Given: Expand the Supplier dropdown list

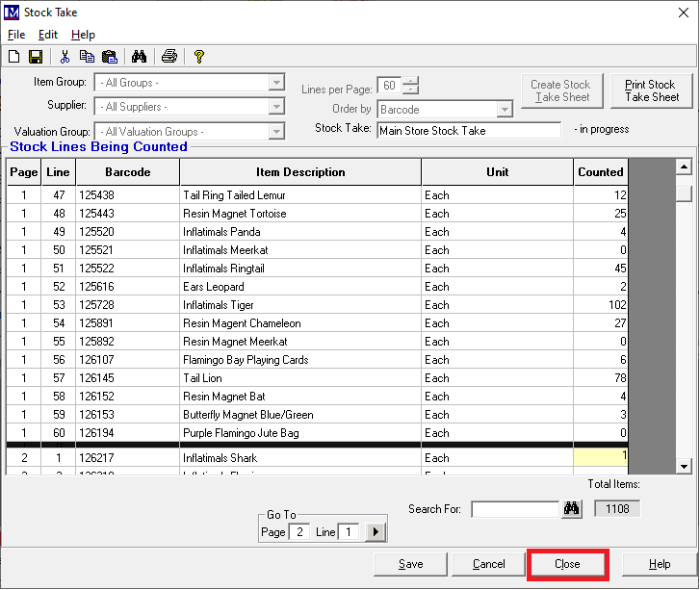Looking at the screenshot, I should (x=276, y=107).
